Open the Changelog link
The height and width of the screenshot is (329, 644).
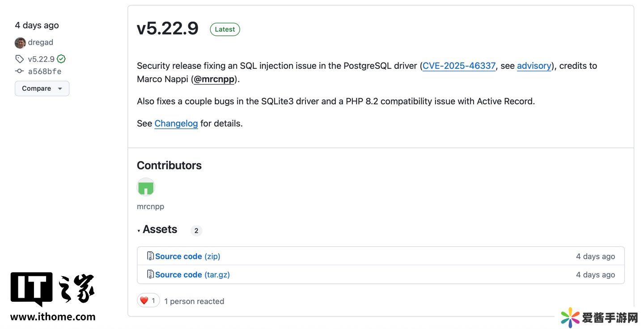tap(176, 123)
